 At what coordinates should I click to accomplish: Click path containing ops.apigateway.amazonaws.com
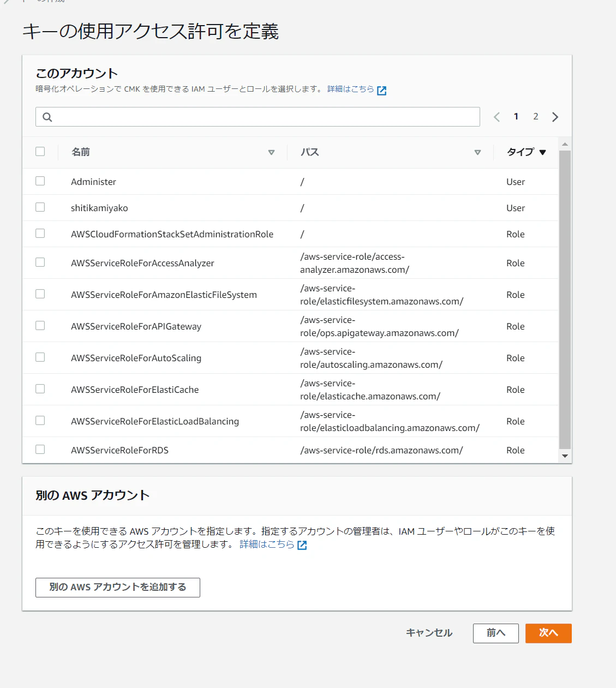click(x=379, y=326)
